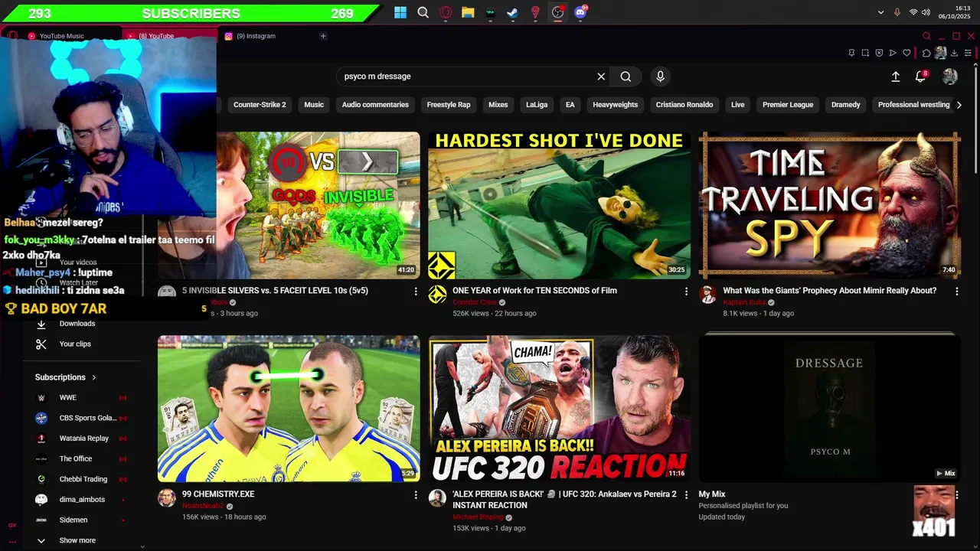Select the Freestyle Rap chip

click(449, 105)
